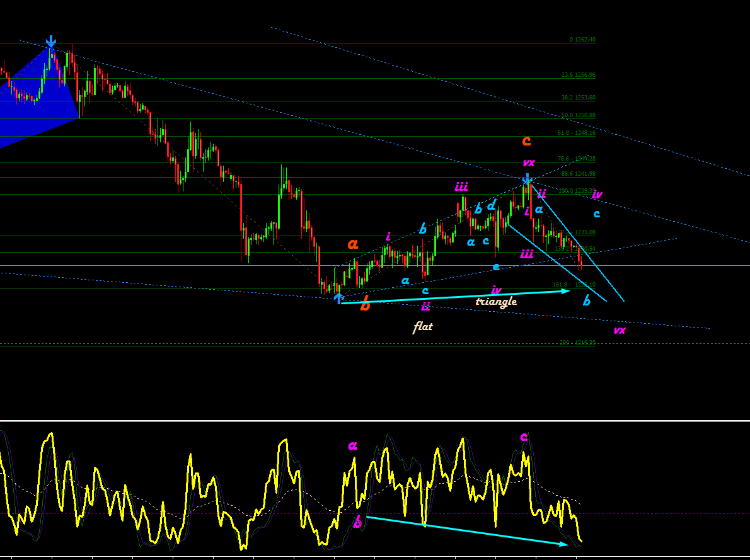Select the magenta b label in the oscillator panel
Image resolution: width=750 pixels, height=560 pixels.
(357, 522)
